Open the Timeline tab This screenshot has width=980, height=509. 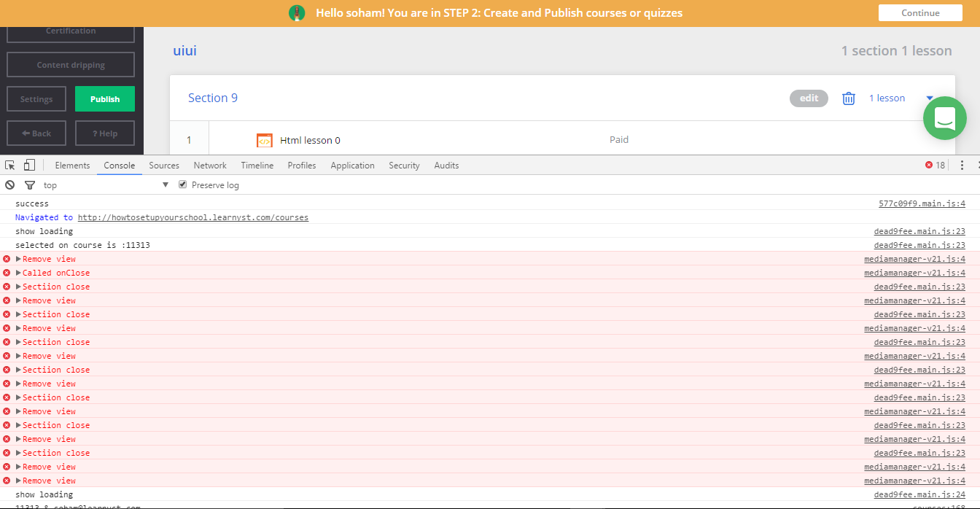tap(257, 166)
